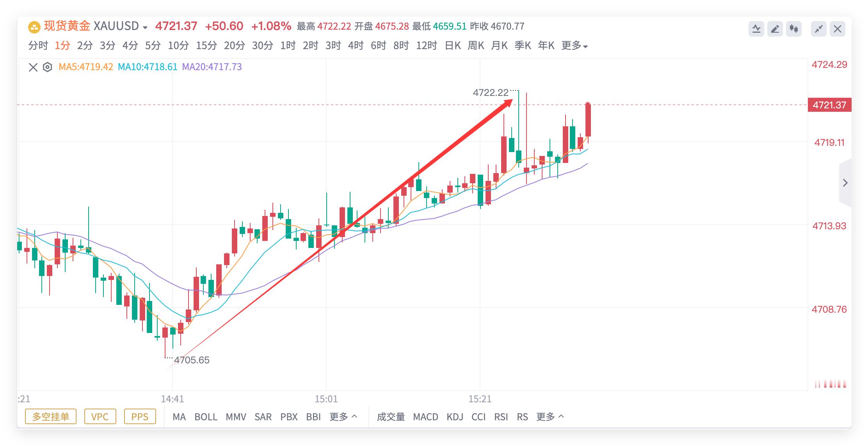
Task: Click the MA5 value label
Action: [85, 67]
